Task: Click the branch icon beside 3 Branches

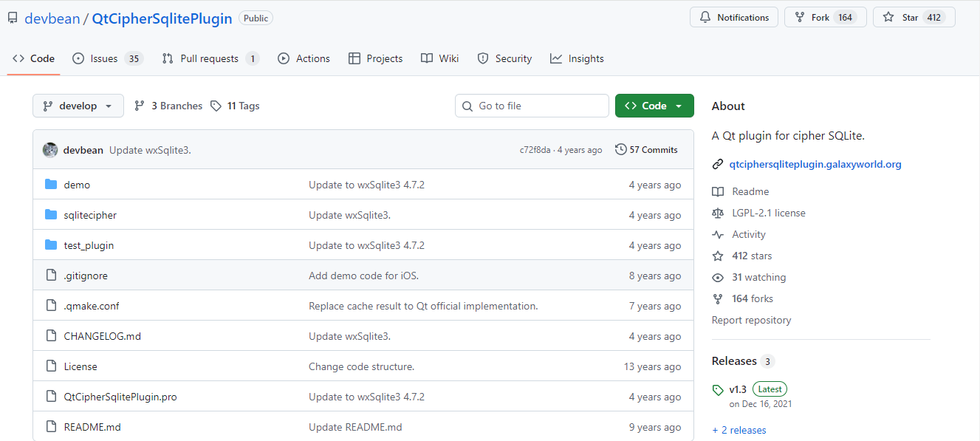Action: point(140,106)
